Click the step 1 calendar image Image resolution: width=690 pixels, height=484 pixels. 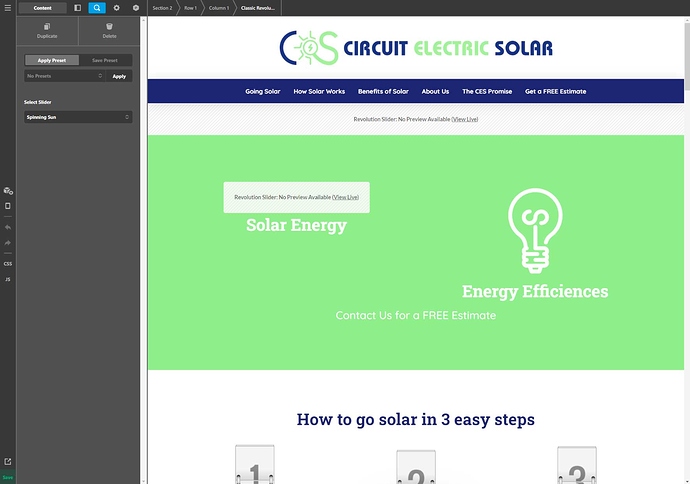255,464
